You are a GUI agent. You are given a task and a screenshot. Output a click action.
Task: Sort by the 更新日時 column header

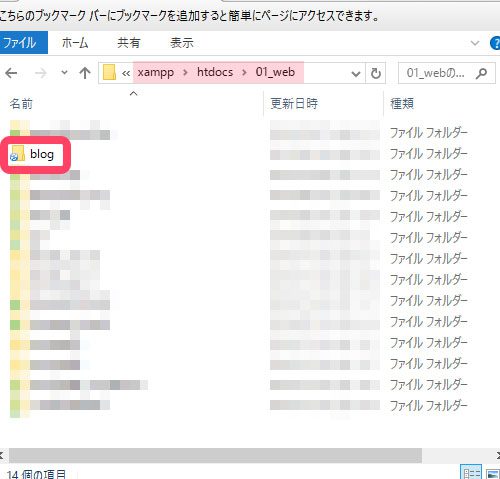pos(294,104)
